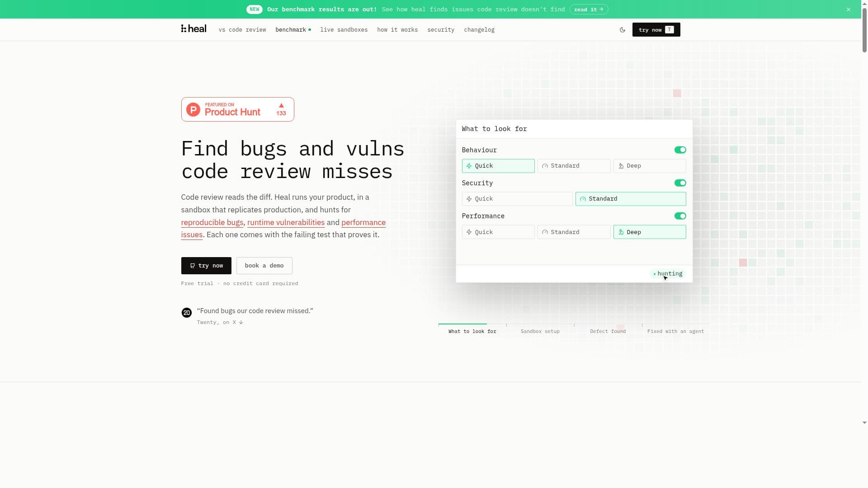Image resolution: width=868 pixels, height=488 pixels.
Task: Click the 'Twenty, on X' attribution
Action: tap(220, 322)
